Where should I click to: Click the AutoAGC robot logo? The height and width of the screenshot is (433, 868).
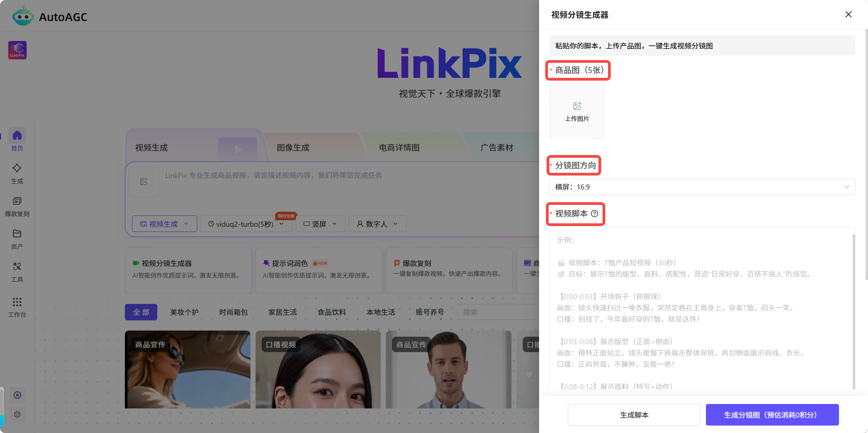23,16
